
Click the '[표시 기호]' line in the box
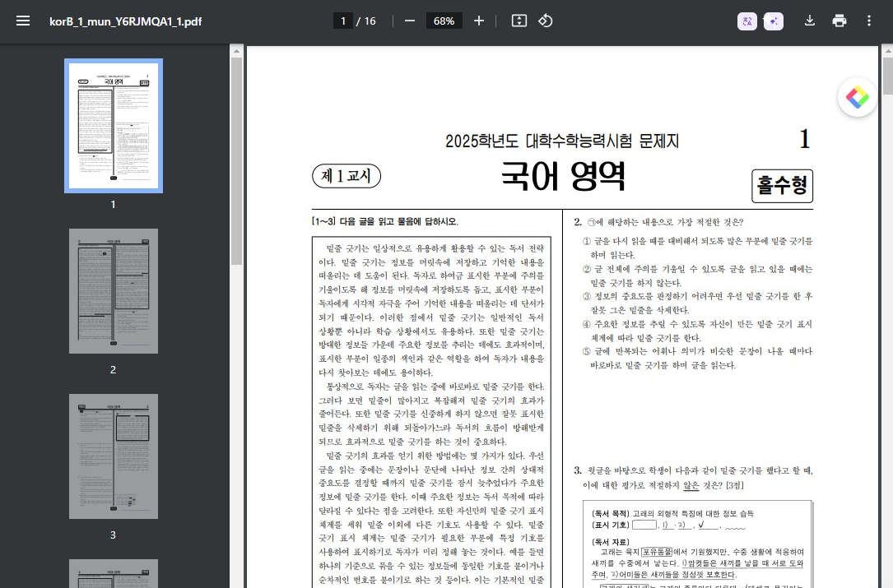click(x=668, y=525)
